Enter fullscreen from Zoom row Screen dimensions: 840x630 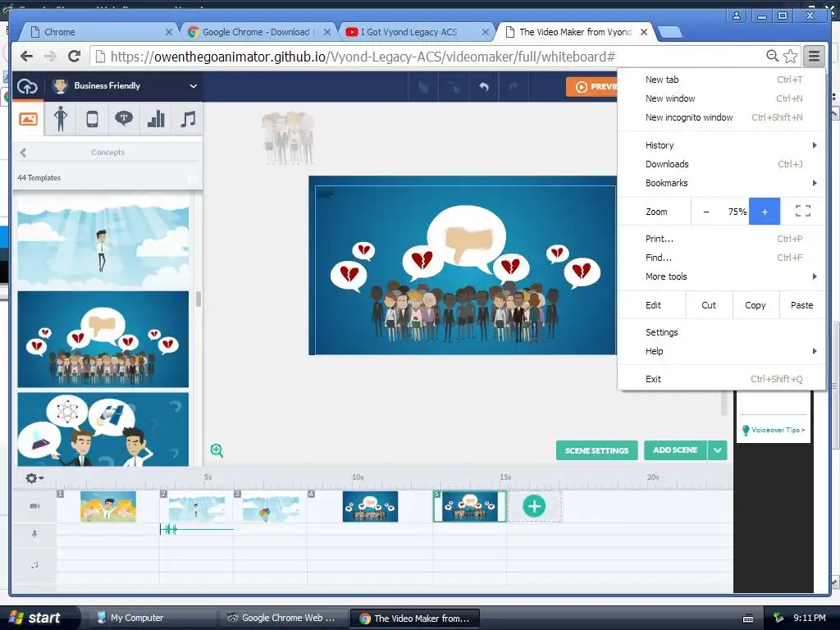point(802,211)
